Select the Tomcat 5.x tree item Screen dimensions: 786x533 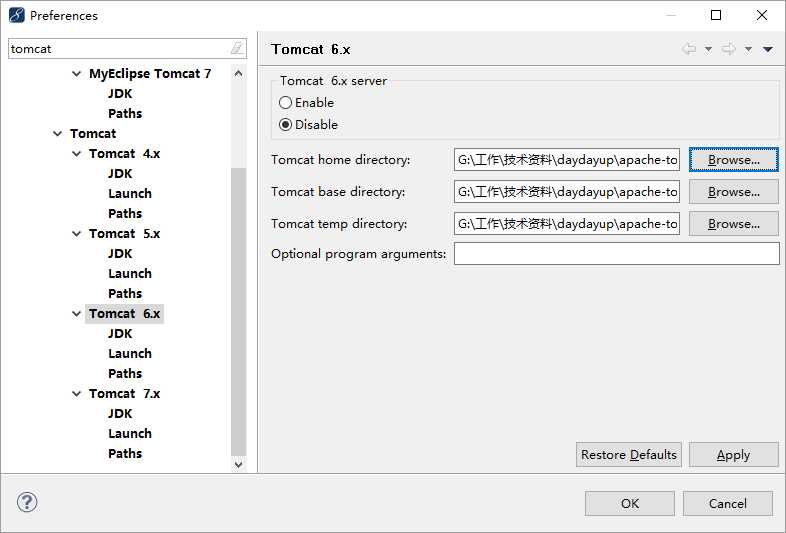124,234
